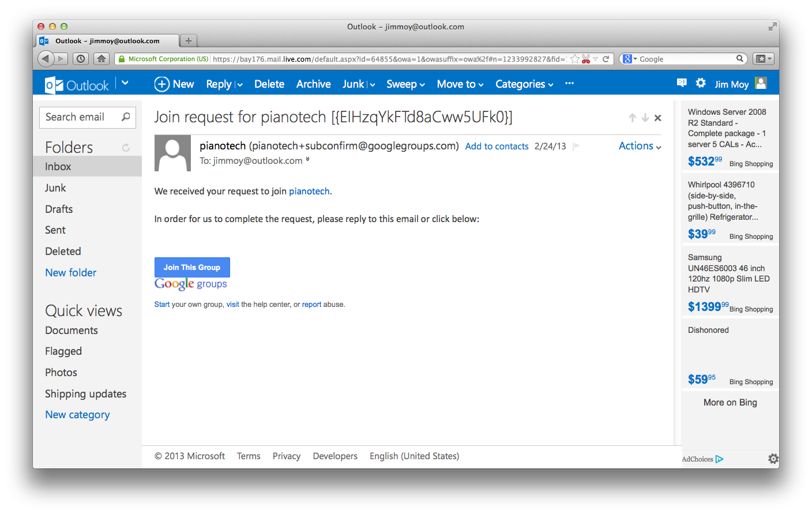Click the search magnifier in Search email
This screenshot has height=514, width=812.
[x=126, y=117]
